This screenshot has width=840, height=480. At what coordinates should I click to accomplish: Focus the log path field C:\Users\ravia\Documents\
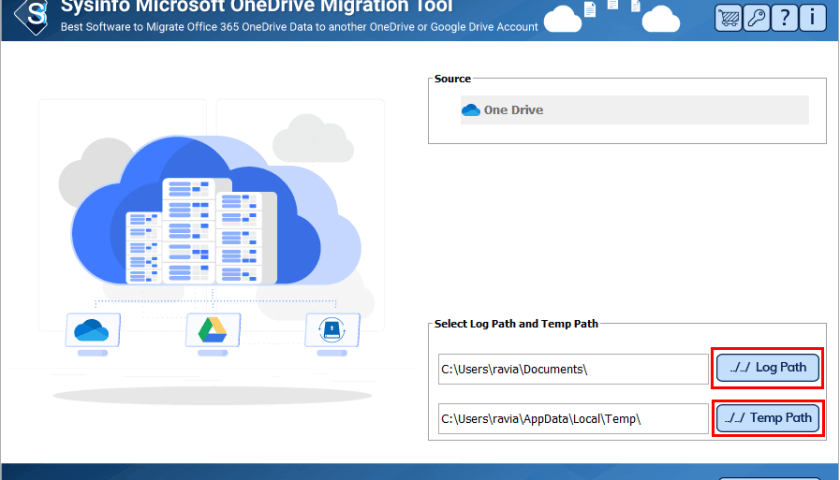(x=573, y=369)
